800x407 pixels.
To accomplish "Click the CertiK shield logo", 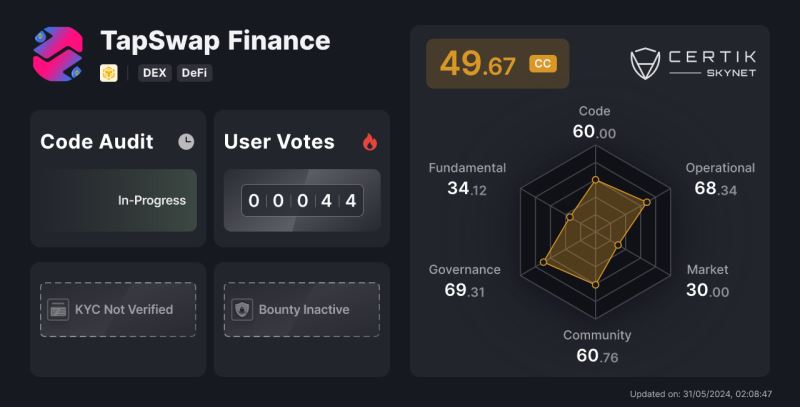I will (646, 63).
